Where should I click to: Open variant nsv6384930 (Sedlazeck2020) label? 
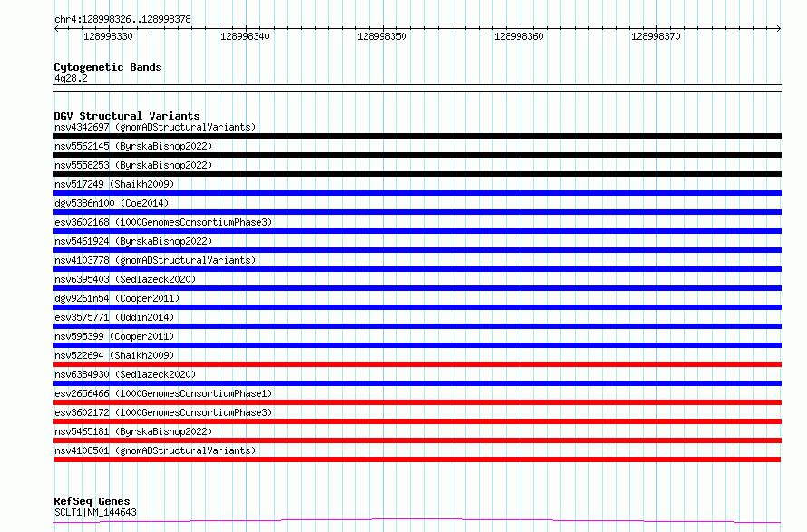[x=125, y=374]
